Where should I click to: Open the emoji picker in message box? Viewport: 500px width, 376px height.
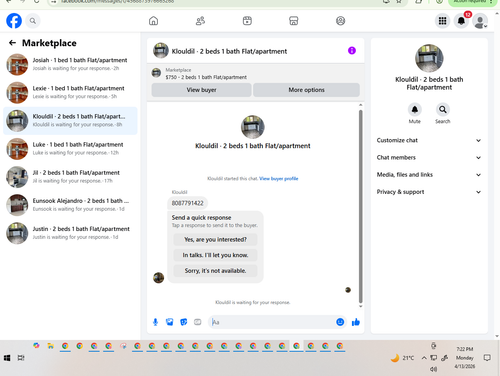[x=340, y=322]
